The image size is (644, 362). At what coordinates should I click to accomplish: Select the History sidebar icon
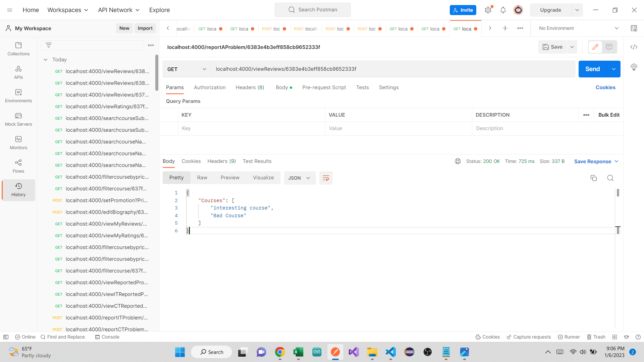[18, 190]
